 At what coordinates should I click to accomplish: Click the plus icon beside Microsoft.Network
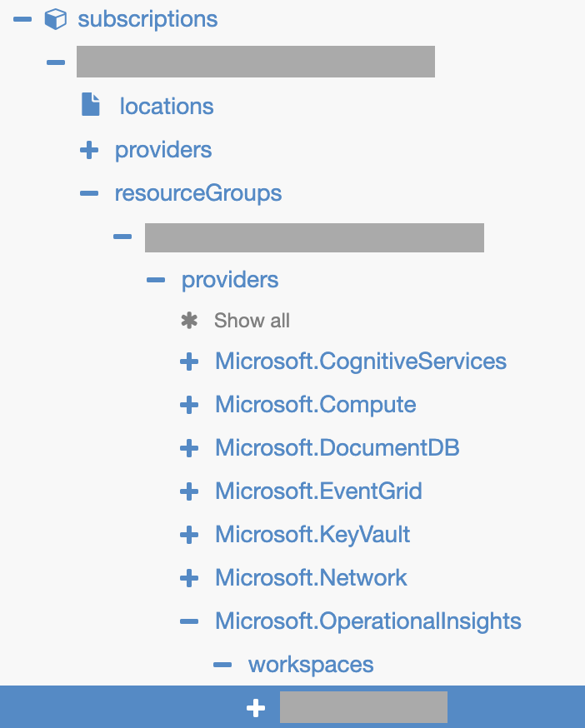(x=189, y=577)
